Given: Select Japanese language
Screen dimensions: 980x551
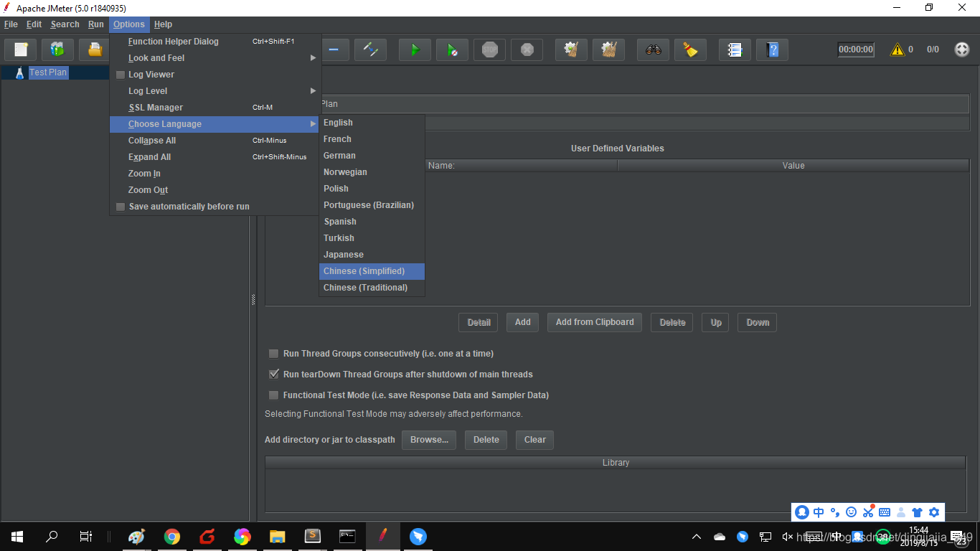Looking at the screenshot, I should point(372,255).
